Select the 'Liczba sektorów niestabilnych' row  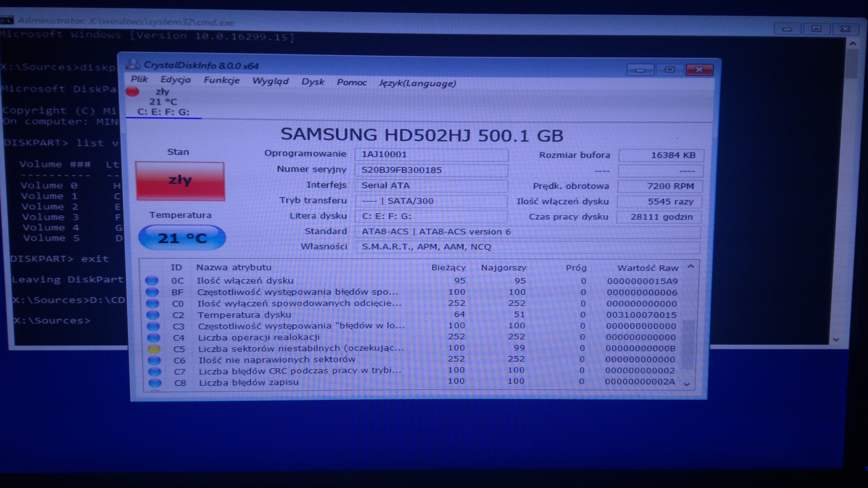tap(413, 348)
